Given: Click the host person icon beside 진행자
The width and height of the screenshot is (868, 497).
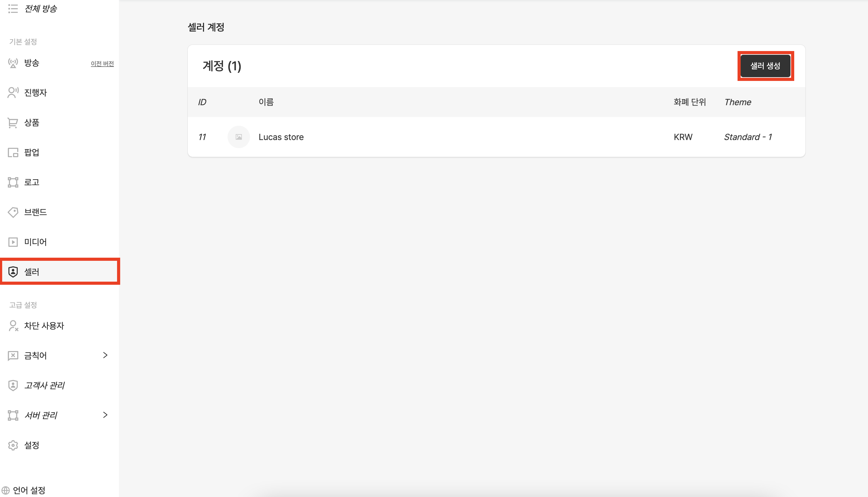Looking at the screenshot, I should (13, 92).
